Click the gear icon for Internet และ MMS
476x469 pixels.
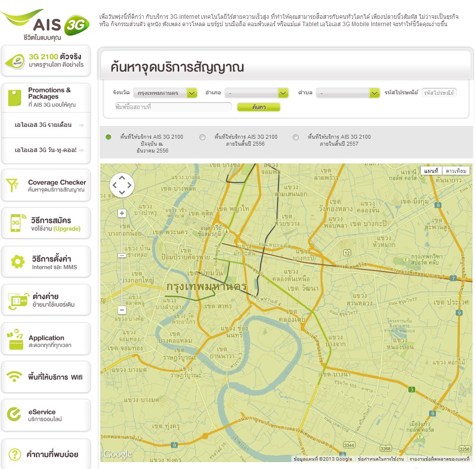click(18, 261)
